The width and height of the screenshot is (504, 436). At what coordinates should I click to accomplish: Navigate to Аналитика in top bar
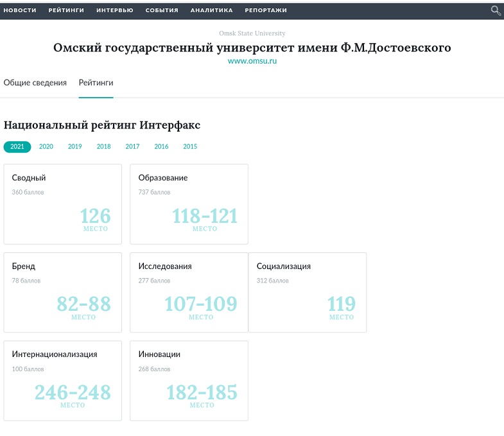pyautogui.click(x=211, y=10)
